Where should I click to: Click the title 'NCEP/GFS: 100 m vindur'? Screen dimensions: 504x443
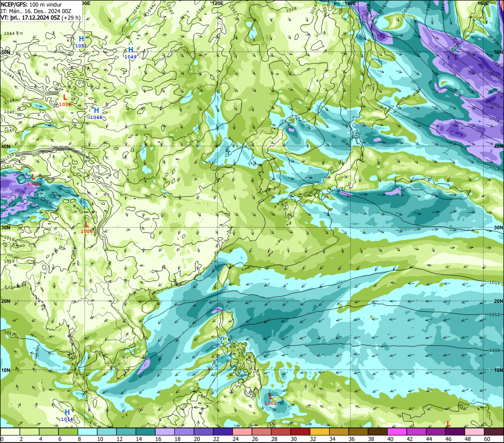tap(31, 5)
